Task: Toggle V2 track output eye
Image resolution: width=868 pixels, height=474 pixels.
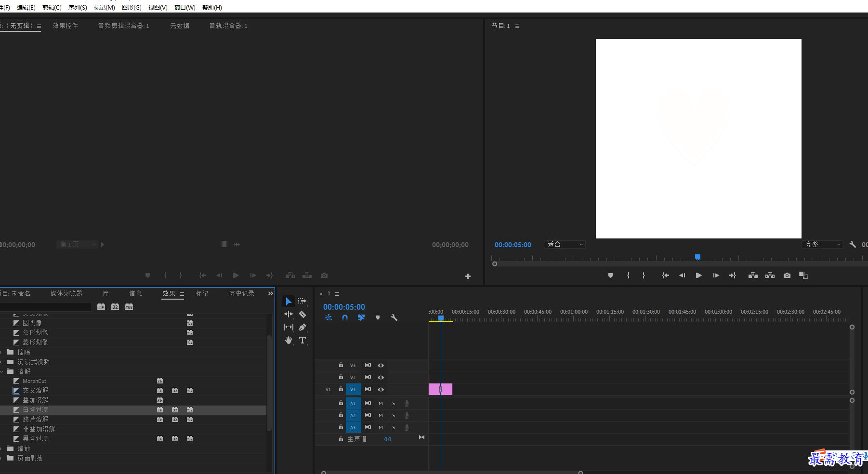Action: coord(381,377)
